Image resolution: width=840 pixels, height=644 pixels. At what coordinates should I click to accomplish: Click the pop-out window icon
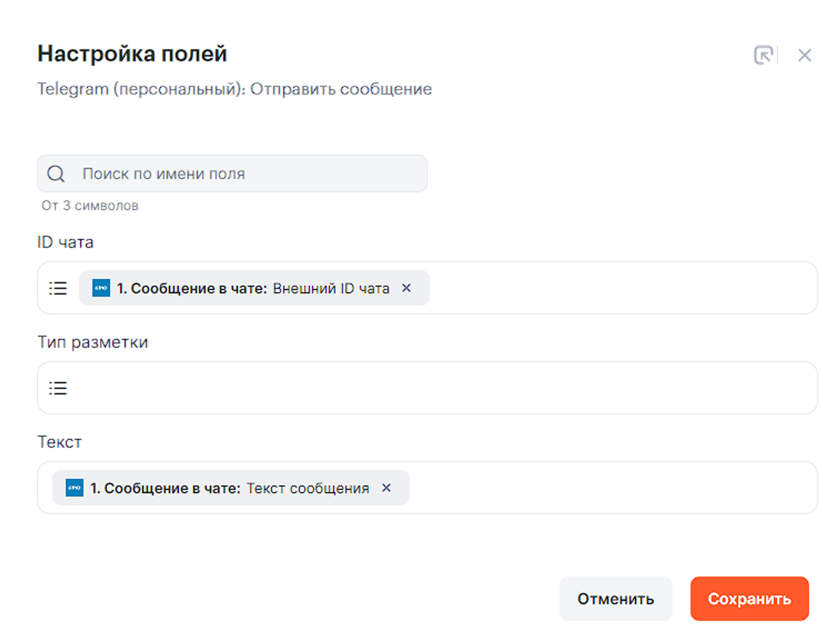click(763, 55)
